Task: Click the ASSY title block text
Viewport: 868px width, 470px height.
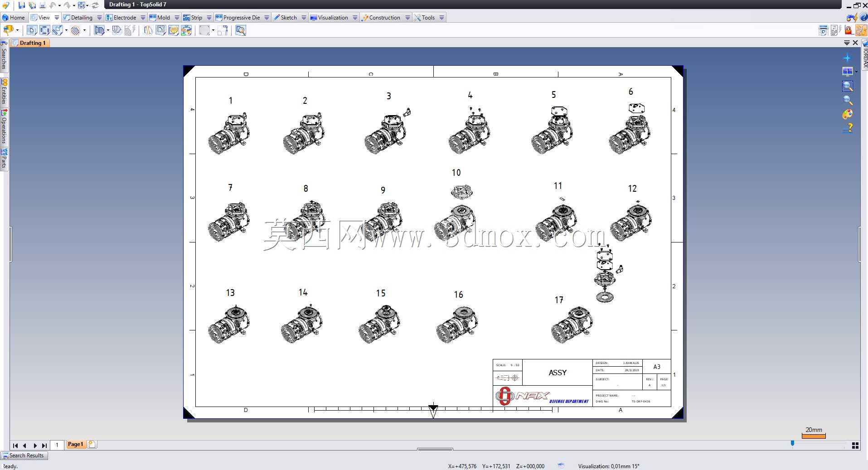Action: click(x=558, y=373)
